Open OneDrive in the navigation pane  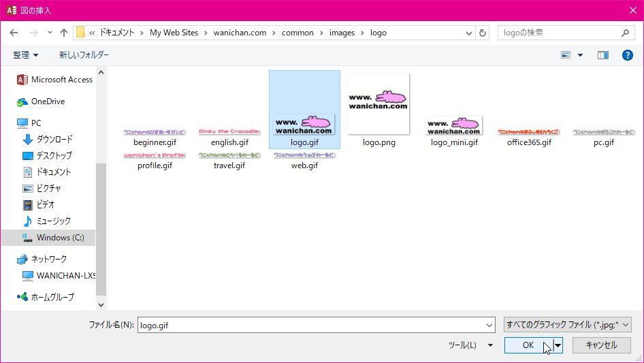point(41,101)
